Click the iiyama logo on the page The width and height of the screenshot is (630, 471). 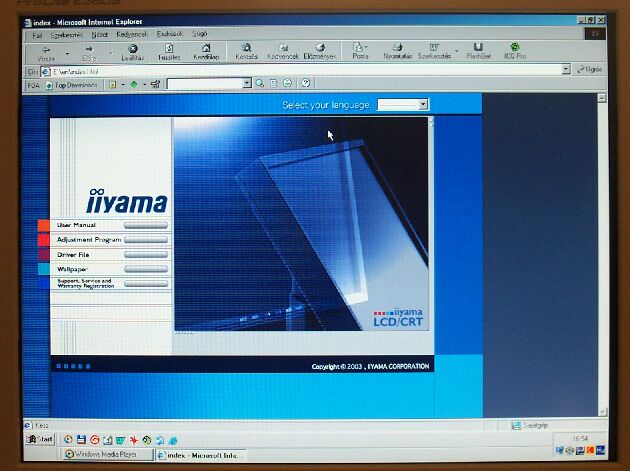pos(127,201)
